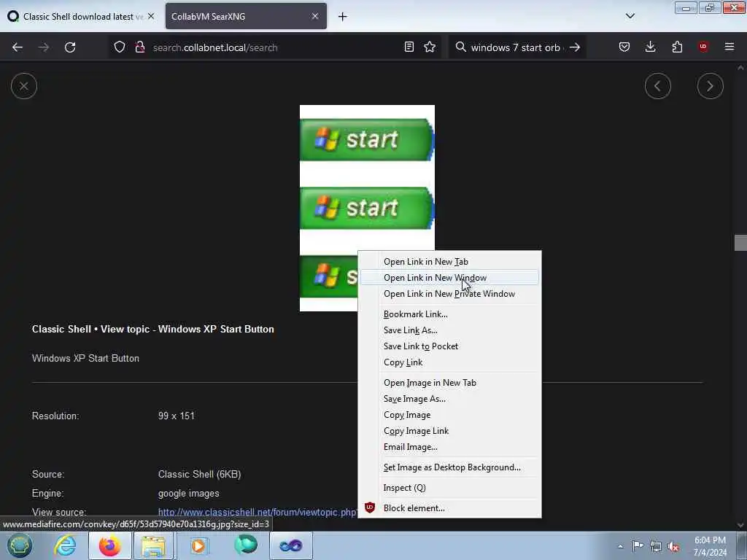This screenshot has width=747, height=560.
Task: Open the tracking protection shield icon
Action: (x=120, y=47)
